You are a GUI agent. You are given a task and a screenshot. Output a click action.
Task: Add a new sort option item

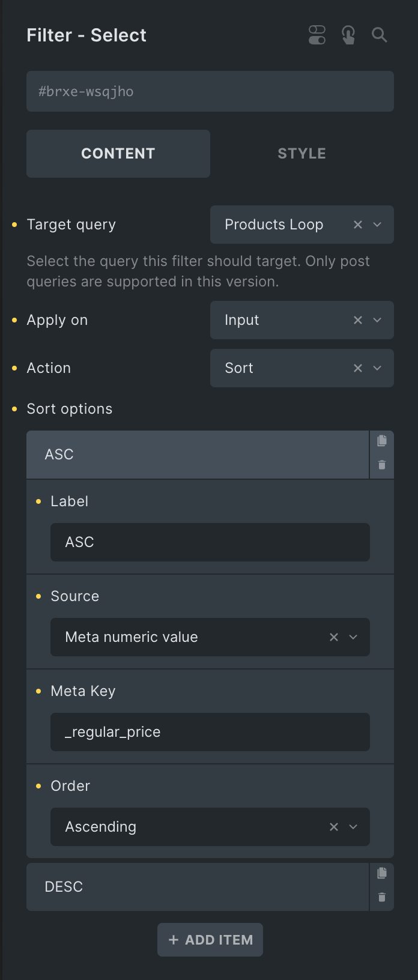pyautogui.click(x=210, y=940)
